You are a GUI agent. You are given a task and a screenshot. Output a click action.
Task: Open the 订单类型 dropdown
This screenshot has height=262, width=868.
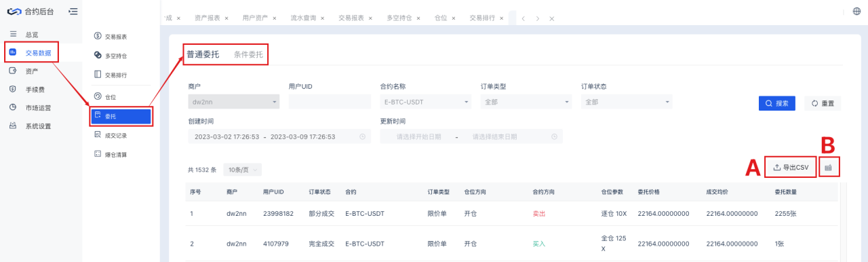(526, 102)
